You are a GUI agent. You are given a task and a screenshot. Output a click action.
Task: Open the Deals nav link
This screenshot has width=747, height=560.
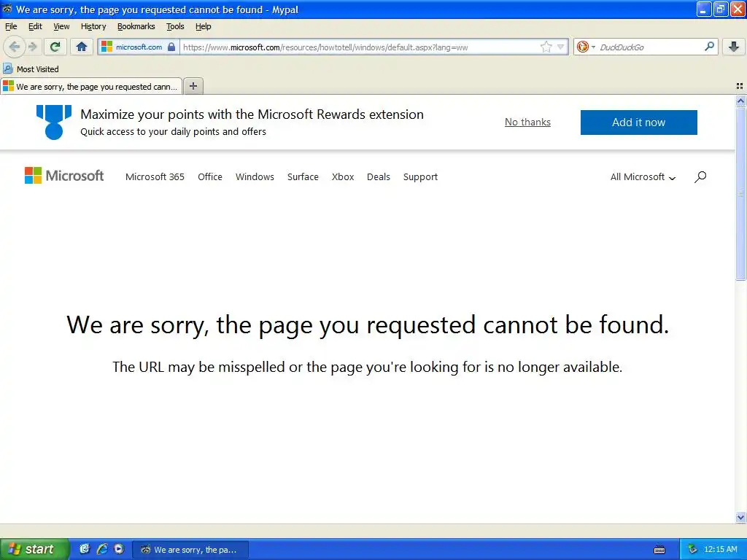point(379,176)
